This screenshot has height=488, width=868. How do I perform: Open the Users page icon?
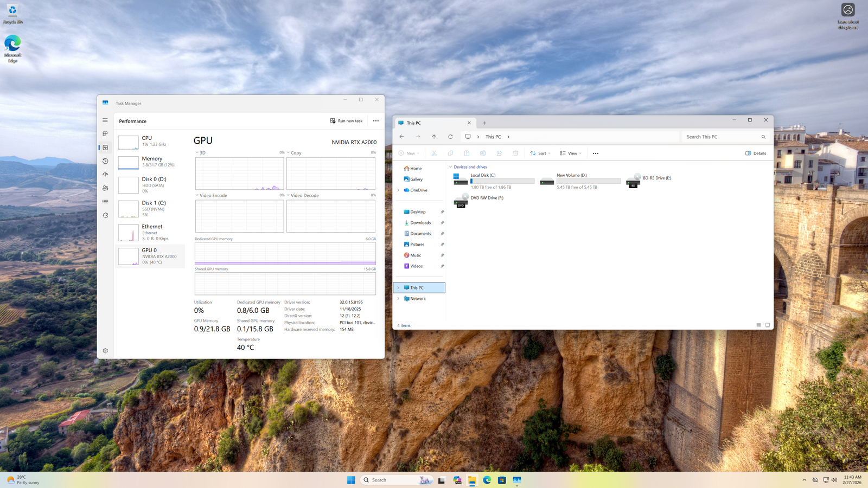105,188
